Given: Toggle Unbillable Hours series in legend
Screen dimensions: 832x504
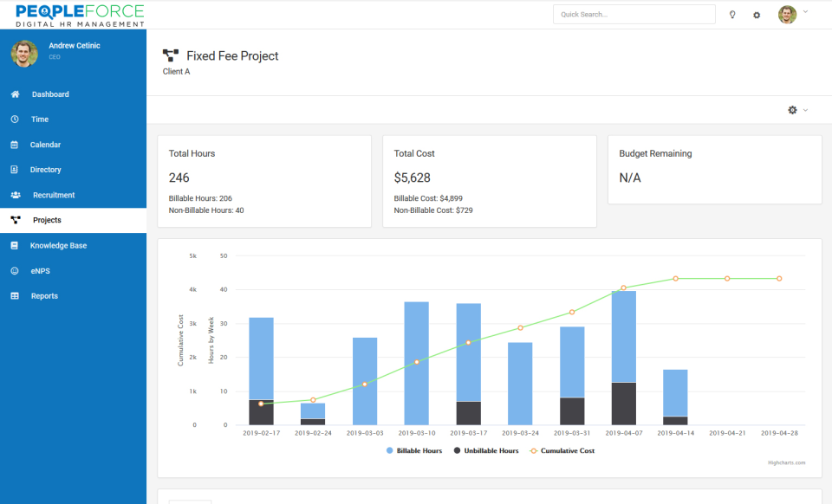Looking at the screenshot, I should coord(485,450).
